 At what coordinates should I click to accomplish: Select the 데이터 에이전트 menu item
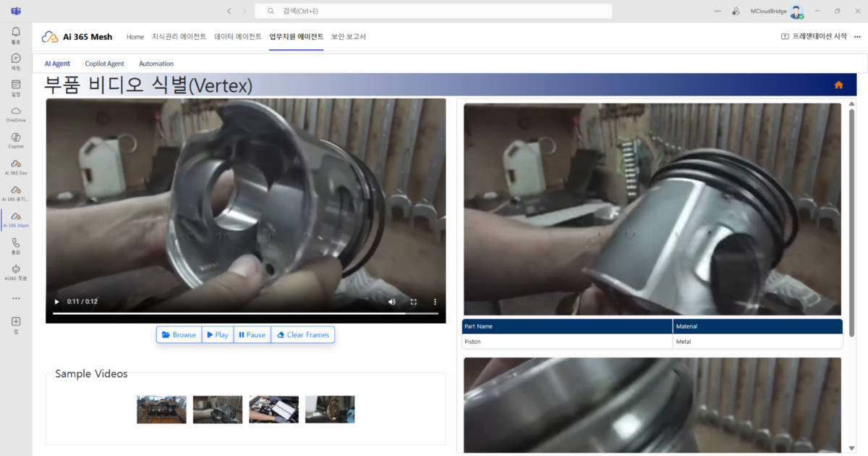238,36
